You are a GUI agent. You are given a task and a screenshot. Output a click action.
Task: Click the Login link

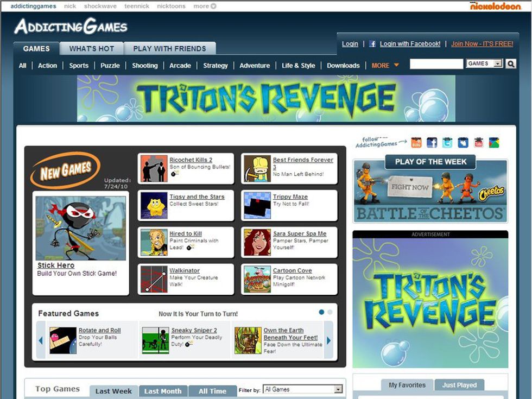tap(350, 44)
